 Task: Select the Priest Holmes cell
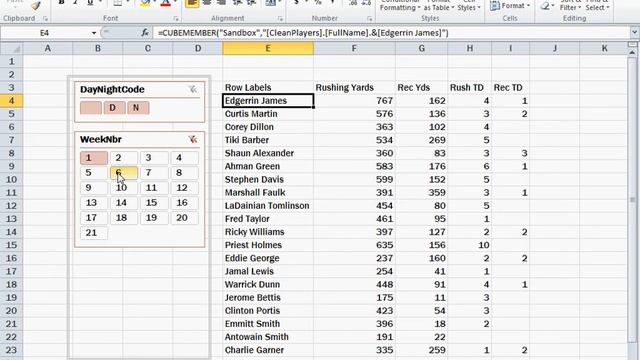pyautogui.click(x=268, y=245)
